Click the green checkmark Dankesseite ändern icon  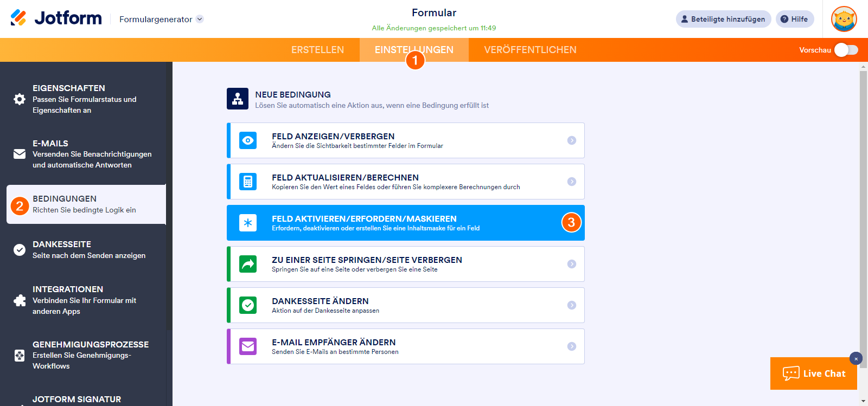tap(248, 305)
